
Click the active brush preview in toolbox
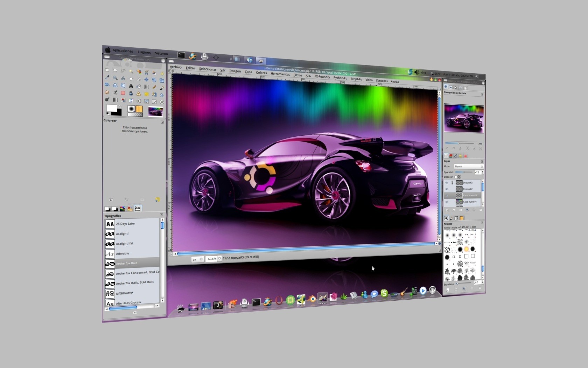[131, 109]
